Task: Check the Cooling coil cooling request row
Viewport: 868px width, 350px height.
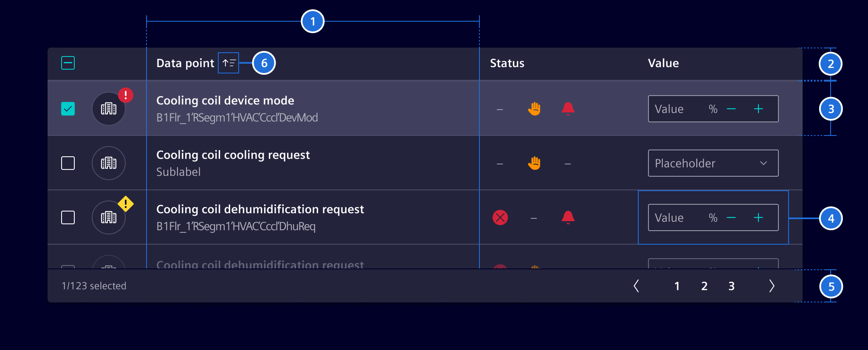Action: point(68,163)
